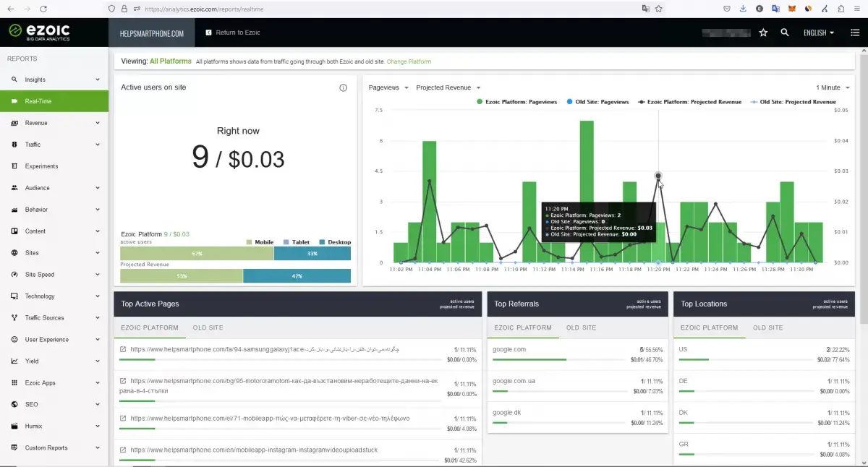Open search via header magnifier icon

(x=785, y=33)
